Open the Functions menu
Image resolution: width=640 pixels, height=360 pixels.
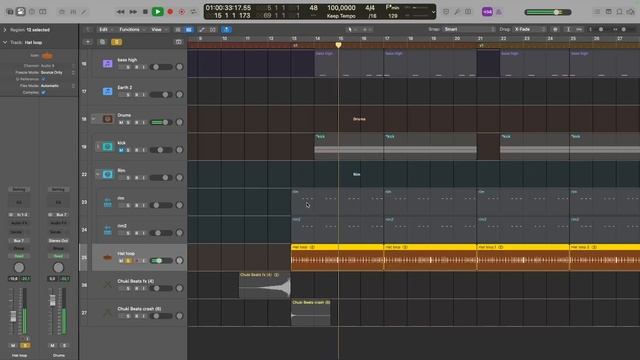(131, 29)
